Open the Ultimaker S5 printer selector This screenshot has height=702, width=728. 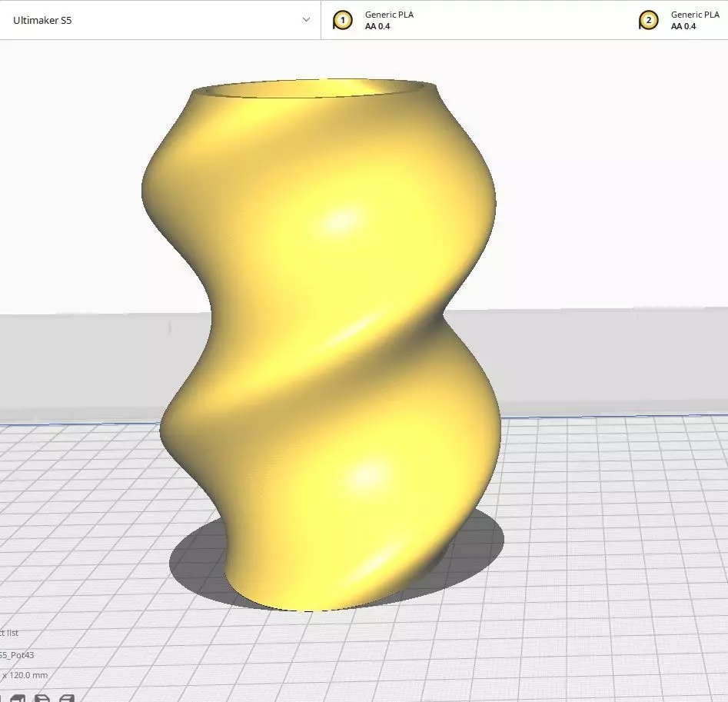160,20
